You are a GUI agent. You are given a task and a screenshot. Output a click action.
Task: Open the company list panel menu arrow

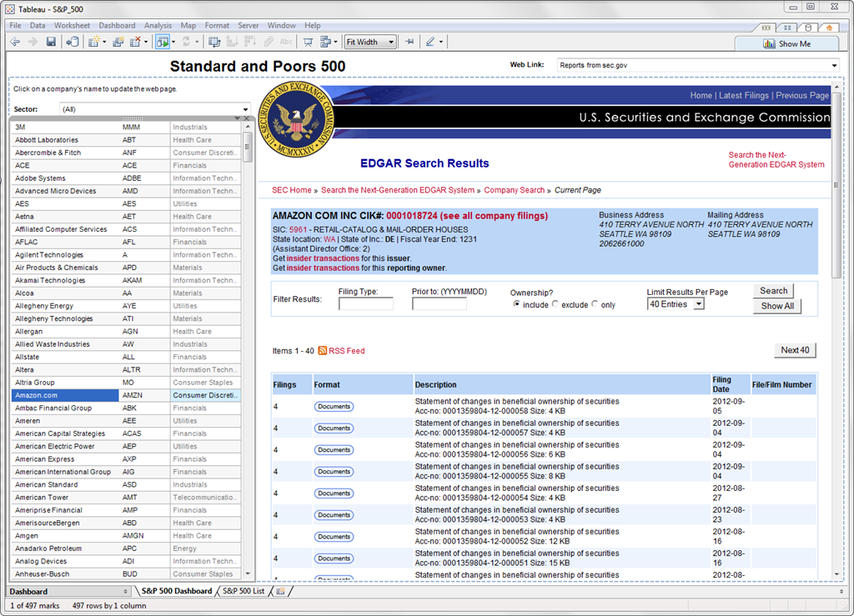point(238,118)
